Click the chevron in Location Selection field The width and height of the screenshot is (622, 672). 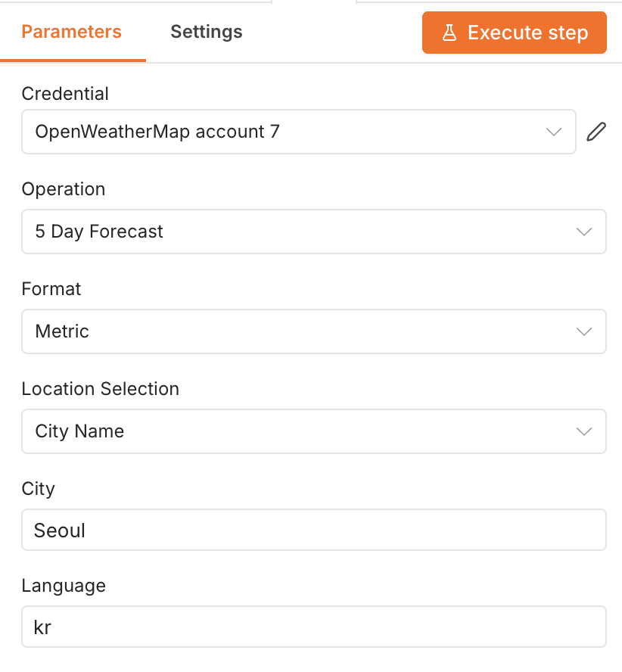584,431
